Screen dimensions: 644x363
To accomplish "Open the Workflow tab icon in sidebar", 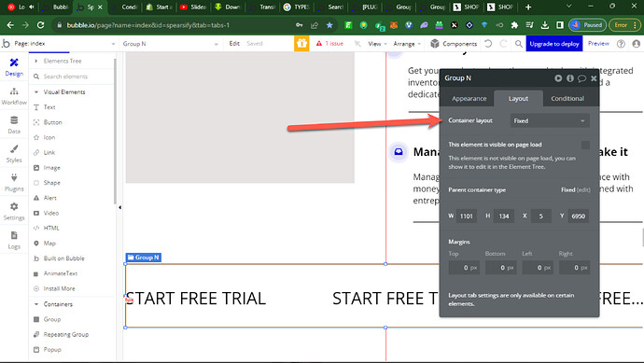I will tap(14, 91).
